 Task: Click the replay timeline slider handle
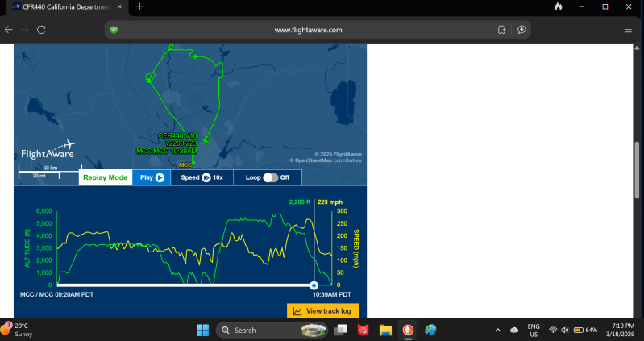pos(314,285)
